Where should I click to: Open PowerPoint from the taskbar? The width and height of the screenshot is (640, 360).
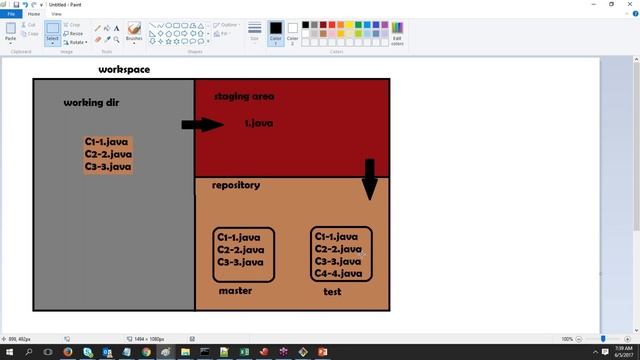click(322, 352)
